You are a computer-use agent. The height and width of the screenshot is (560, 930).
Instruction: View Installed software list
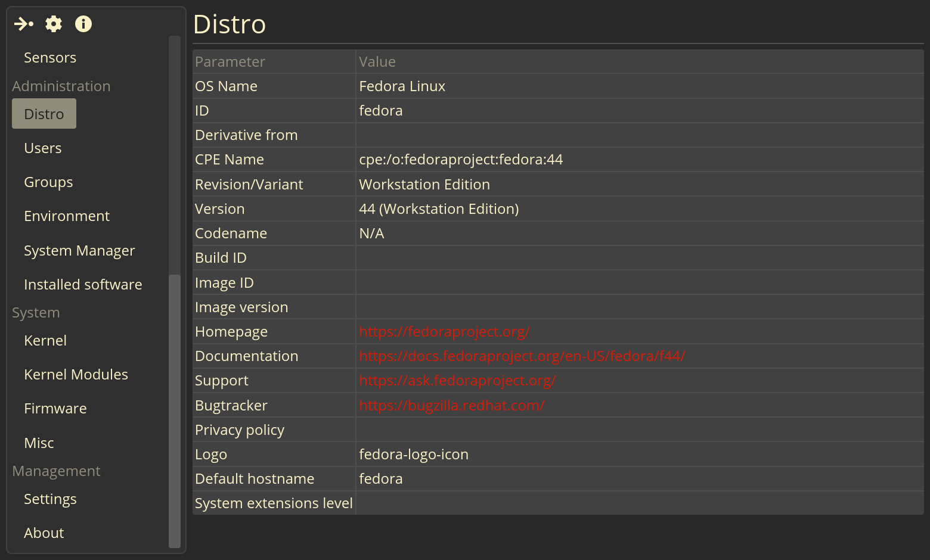(83, 285)
